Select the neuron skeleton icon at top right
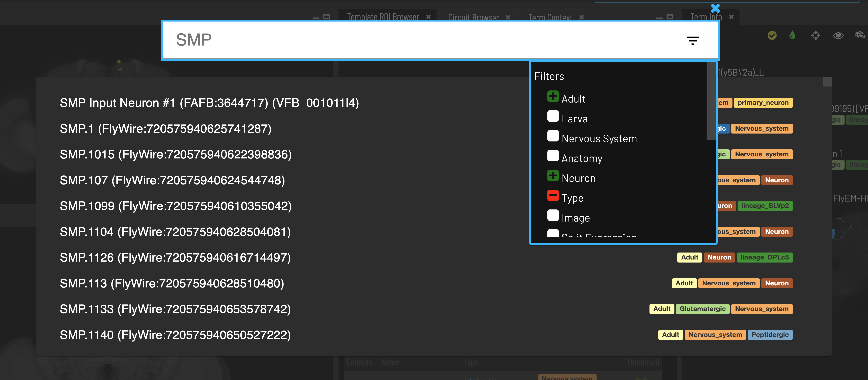The width and height of the screenshot is (868, 380). click(860, 35)
